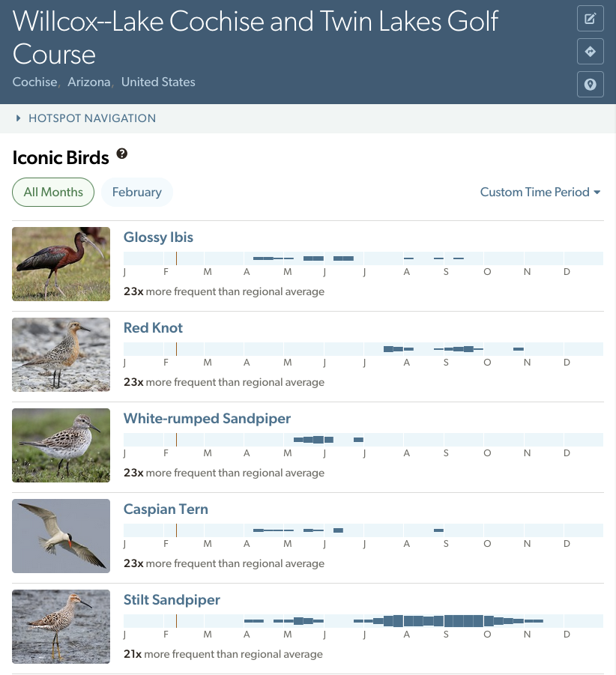
Task: Click the White-rumped Sandpiper frequency bar chart
Action: click(363, 440)
